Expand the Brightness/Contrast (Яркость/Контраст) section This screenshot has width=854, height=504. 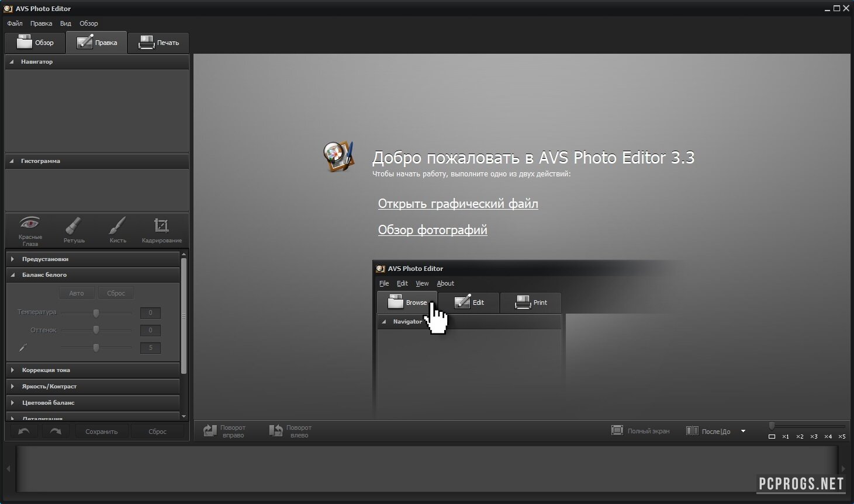pos(49,386)
